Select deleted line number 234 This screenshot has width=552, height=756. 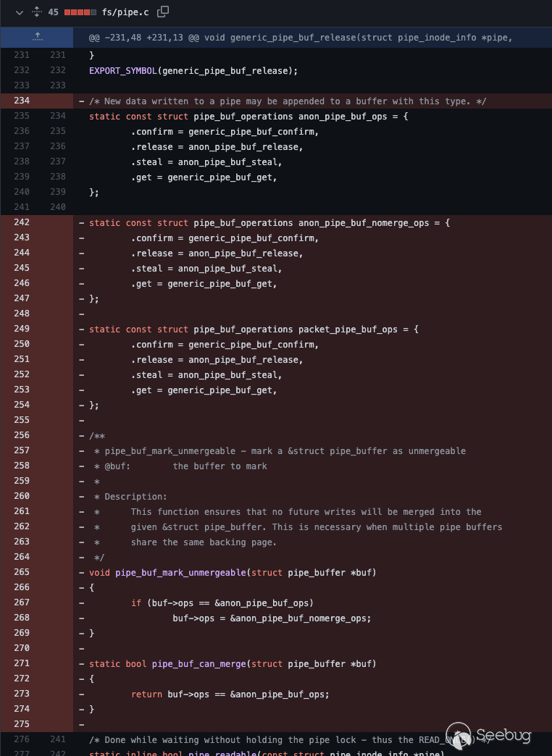pos(22,101)
